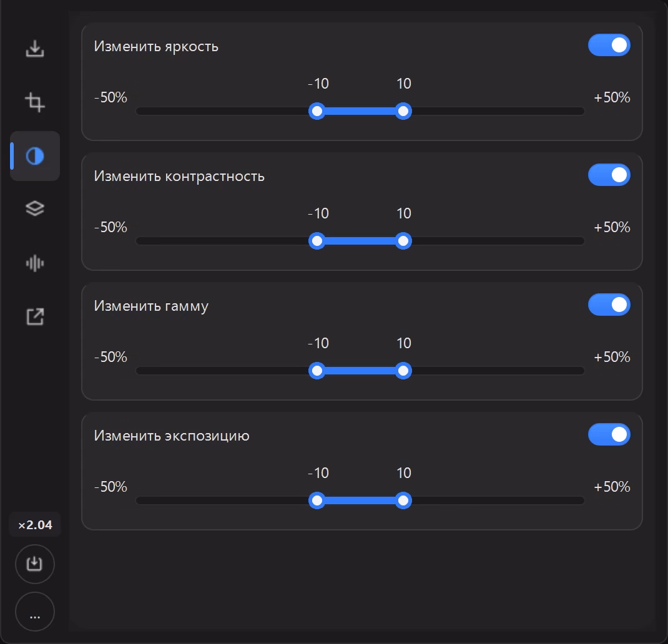Click the +50% label of яркость slider
This screenshot has width=668, height=644.
[x=612, y=97]
